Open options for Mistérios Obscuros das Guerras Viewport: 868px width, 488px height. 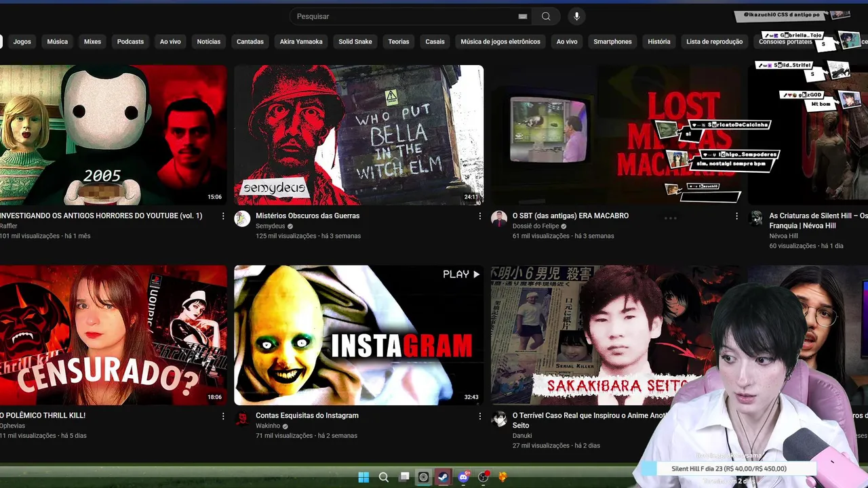480,216
